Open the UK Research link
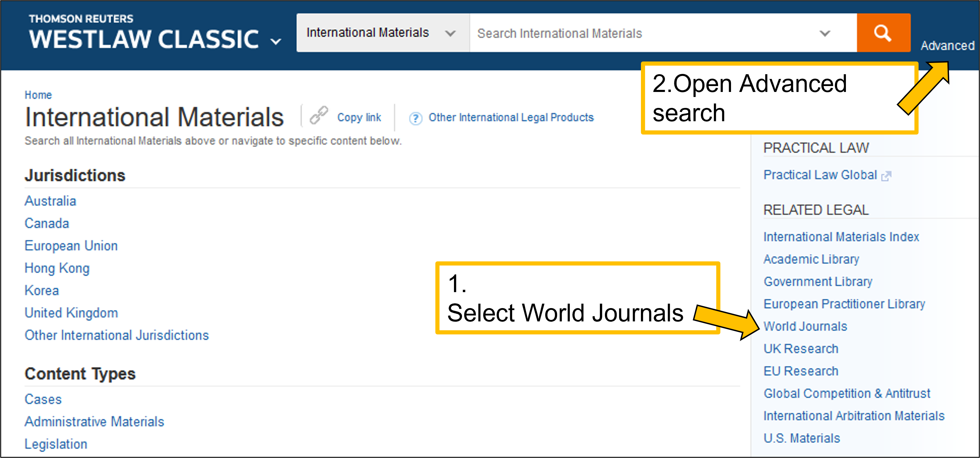Image resolution: width=980 pixels, height=458 pixels. click(x=801, y=349)
